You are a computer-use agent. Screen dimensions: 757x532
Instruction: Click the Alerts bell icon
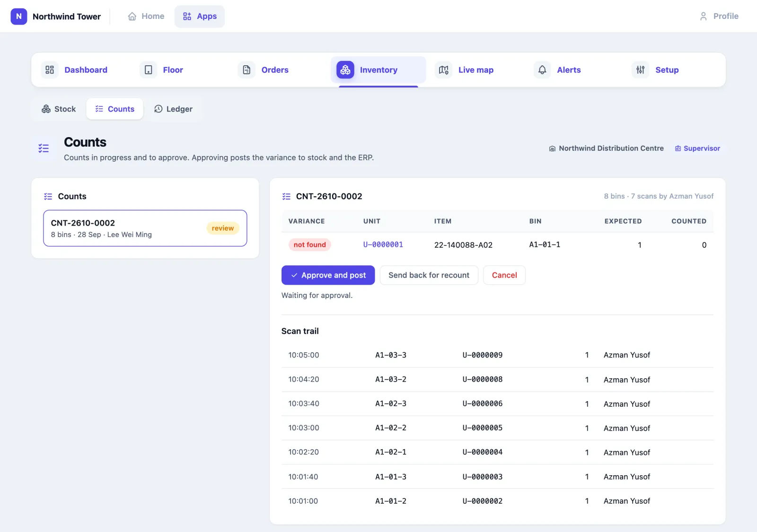pyautogui.click(x=542, y=70)
